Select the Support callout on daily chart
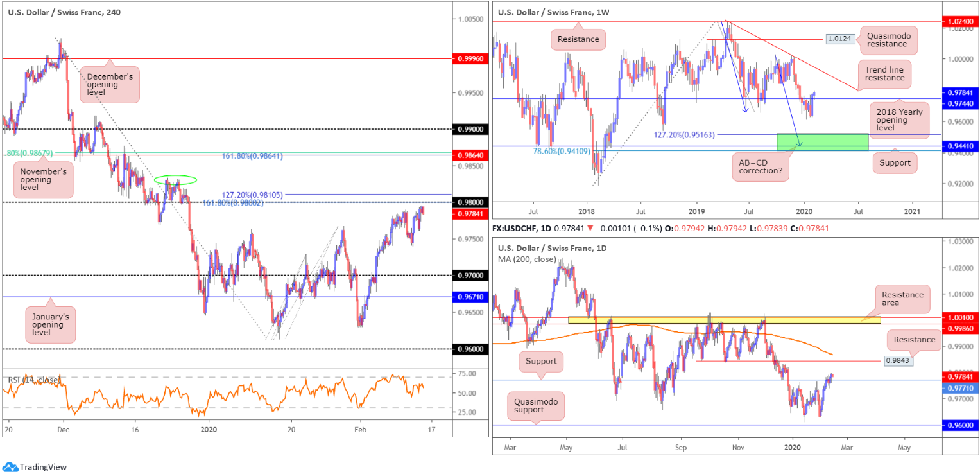This screenshot has height=474, width=980. (x=541, y=362)
